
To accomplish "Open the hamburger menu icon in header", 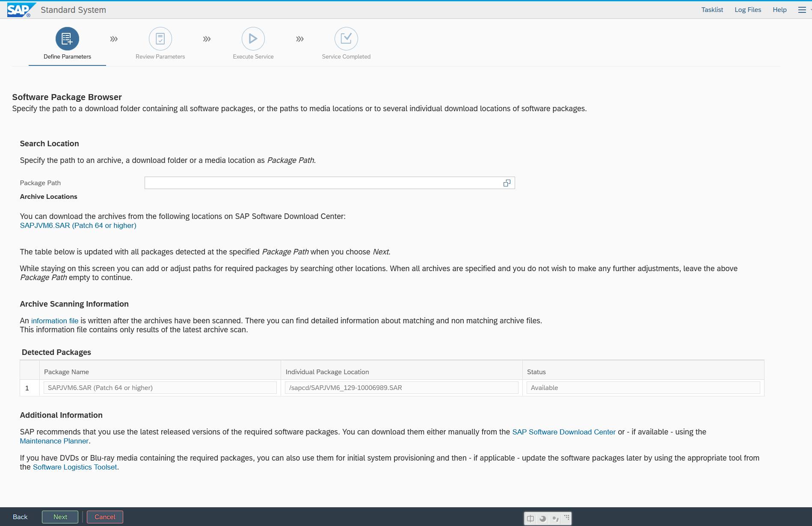I will tap(802, 10).
